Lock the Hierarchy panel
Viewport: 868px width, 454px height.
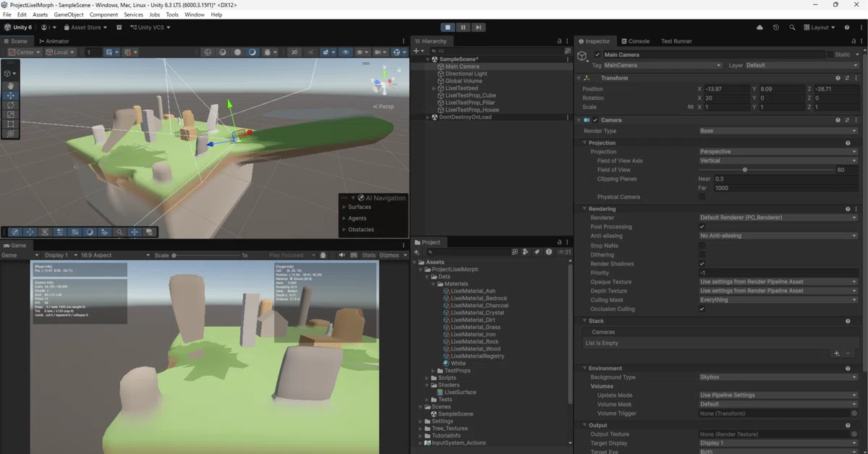coord(558,41)
